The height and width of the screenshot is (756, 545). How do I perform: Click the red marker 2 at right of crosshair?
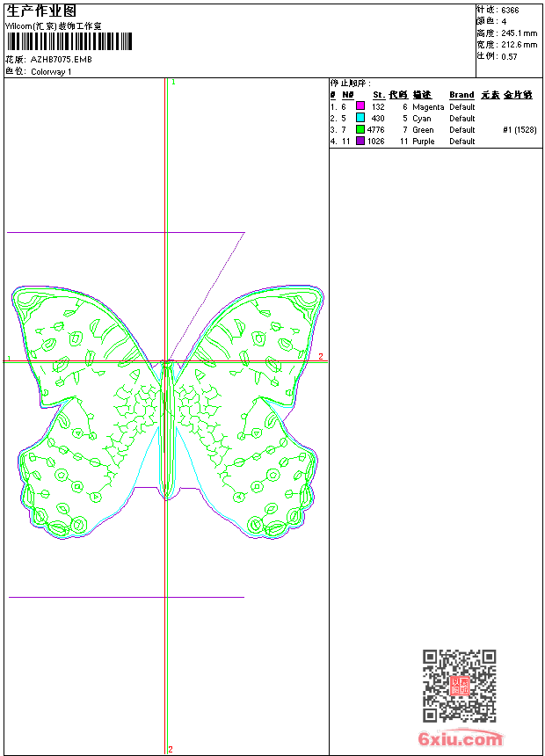321,356
